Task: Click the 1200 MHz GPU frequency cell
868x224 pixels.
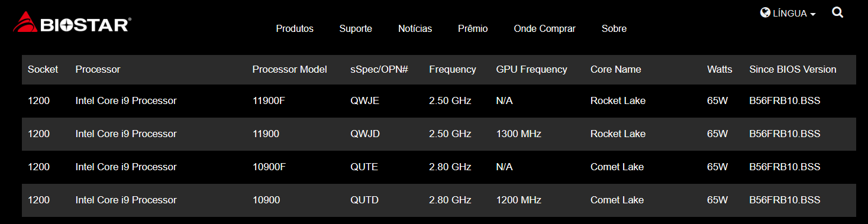Action: pos(518,200)
